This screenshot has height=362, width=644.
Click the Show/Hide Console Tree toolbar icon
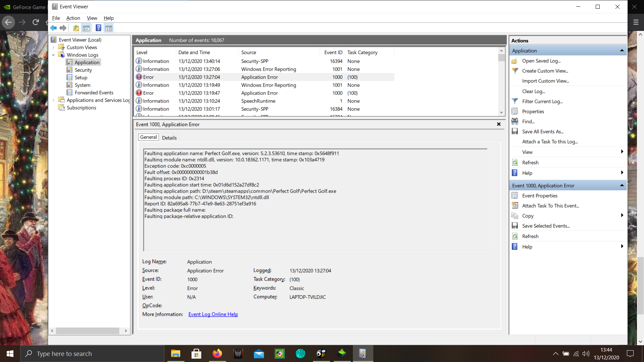[86, 28]
